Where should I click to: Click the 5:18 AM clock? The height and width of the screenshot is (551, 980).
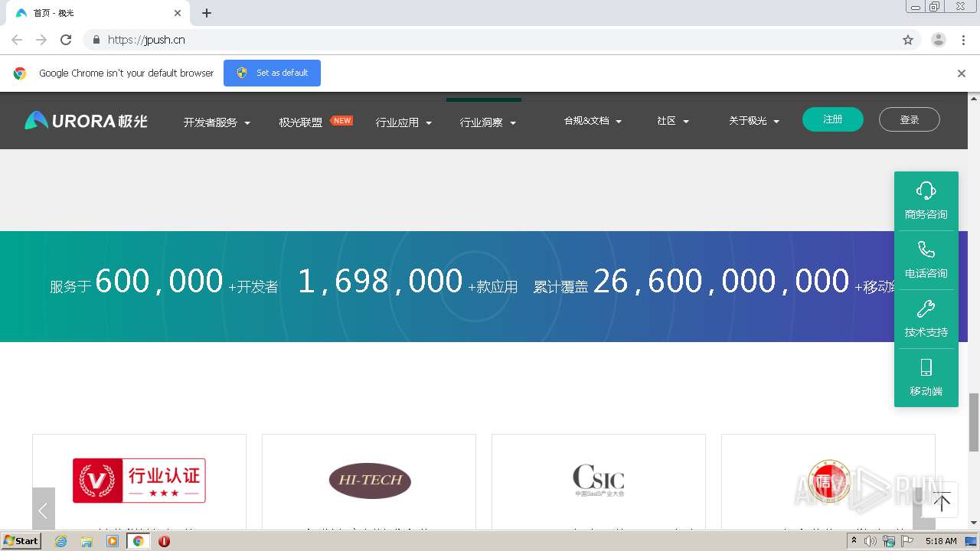[941, 541]
